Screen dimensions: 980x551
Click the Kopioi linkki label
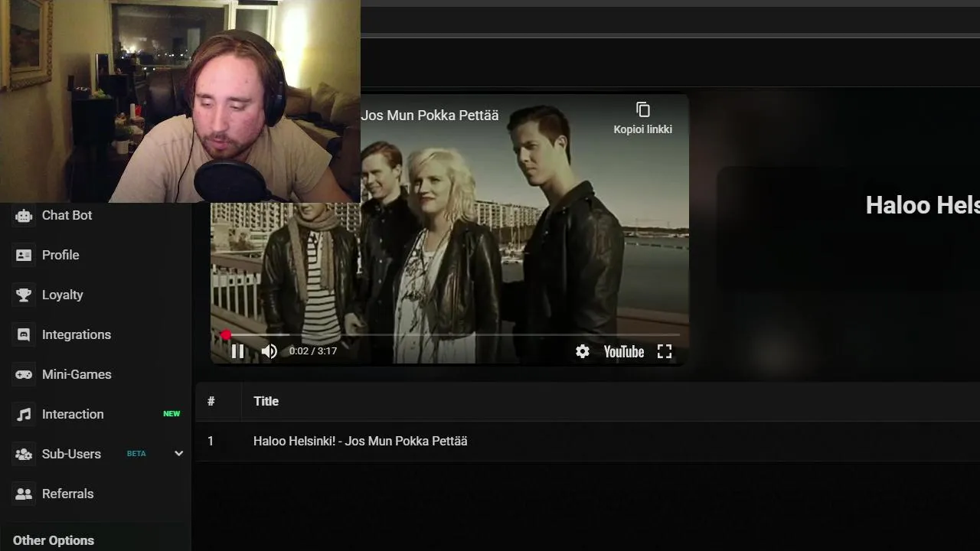(643, 129)
